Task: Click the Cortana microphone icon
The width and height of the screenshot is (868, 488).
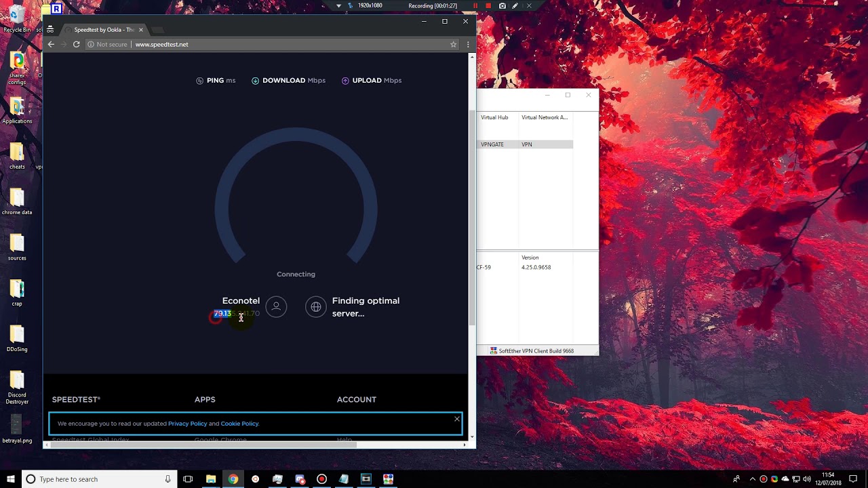Action: point(167,479)
